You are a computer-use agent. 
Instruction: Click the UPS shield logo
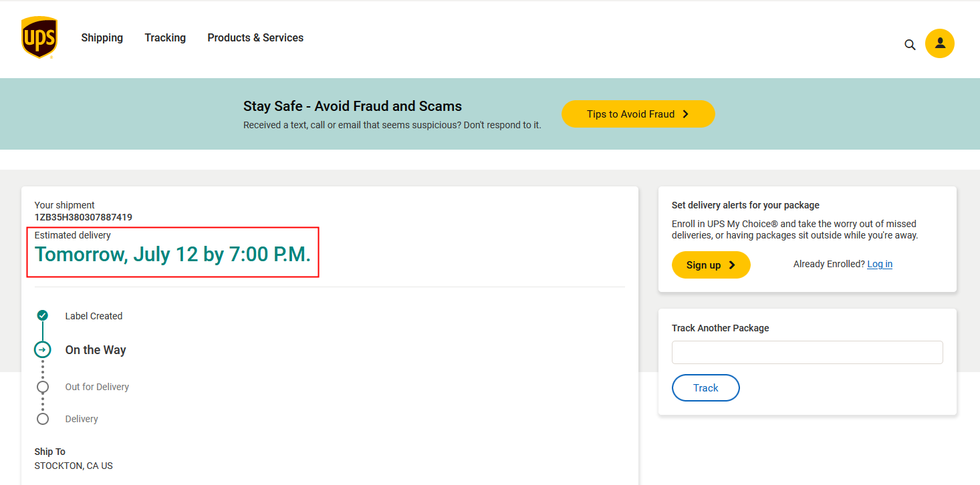tap(39, 38)
